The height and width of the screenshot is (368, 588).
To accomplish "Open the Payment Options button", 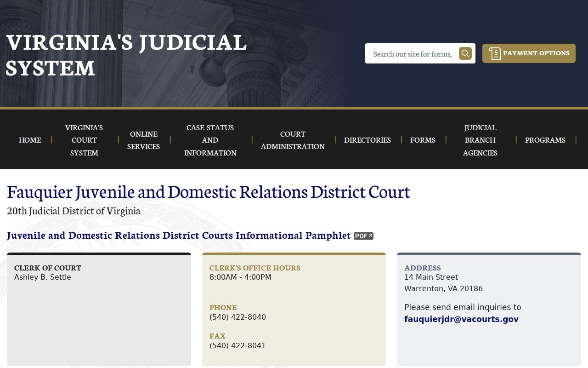I will click(x=529, y=53).
